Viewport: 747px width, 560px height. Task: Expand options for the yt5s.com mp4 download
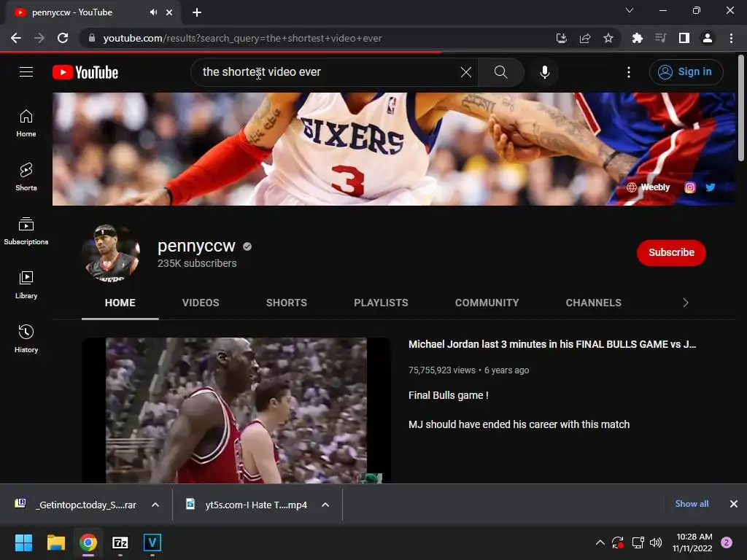pos(325,505)
